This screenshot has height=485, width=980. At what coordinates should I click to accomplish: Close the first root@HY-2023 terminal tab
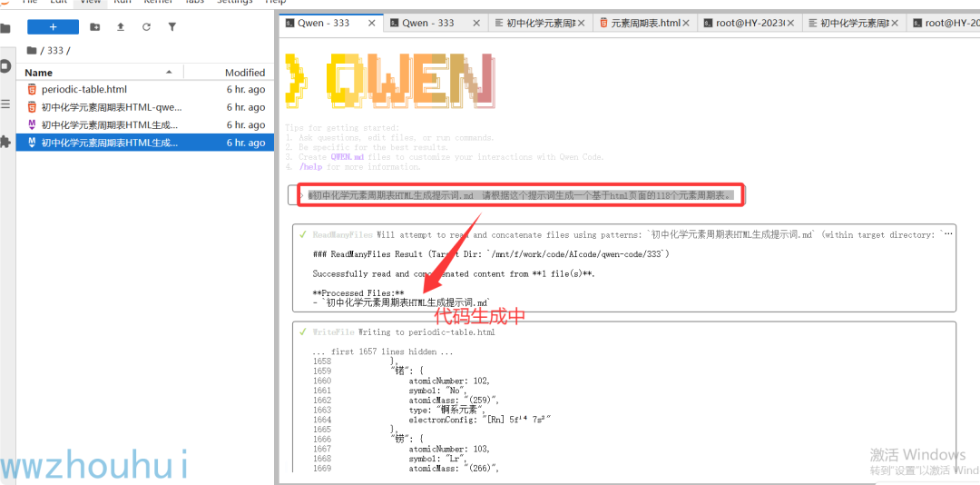pos(790,23)
